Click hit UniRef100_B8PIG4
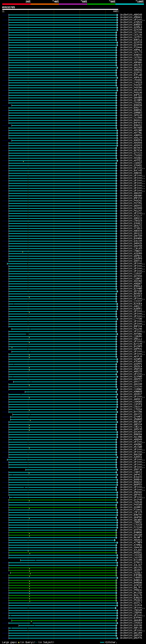 [x=131, y=326]
